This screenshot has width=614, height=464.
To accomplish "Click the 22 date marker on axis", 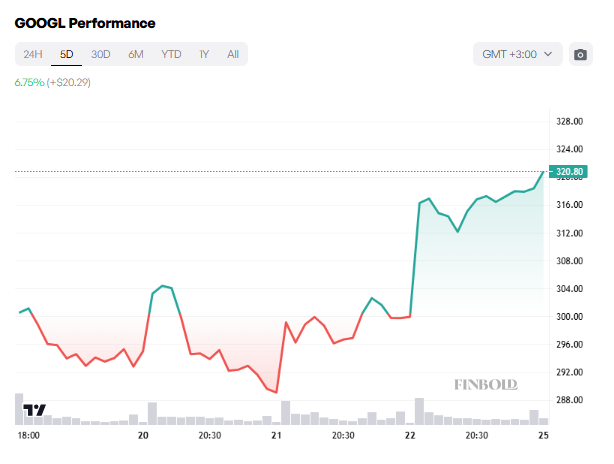I will pyautogui.click(x=410, y=436).
